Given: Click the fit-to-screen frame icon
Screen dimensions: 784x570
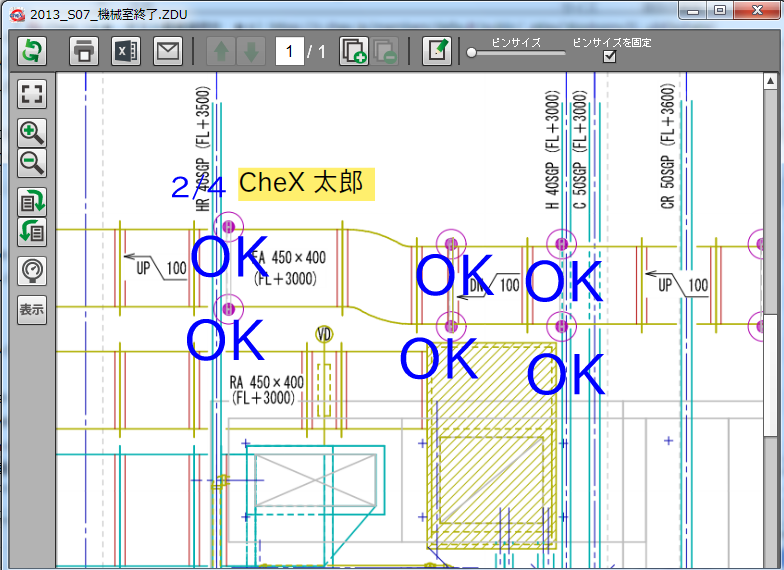Looking at the screenshot, I should pos(32,95).
